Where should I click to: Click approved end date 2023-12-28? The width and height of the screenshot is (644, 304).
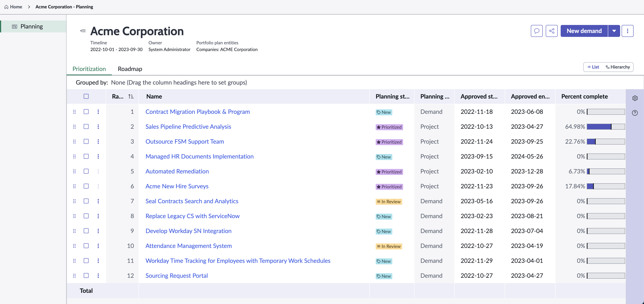[x=527, y=171]
